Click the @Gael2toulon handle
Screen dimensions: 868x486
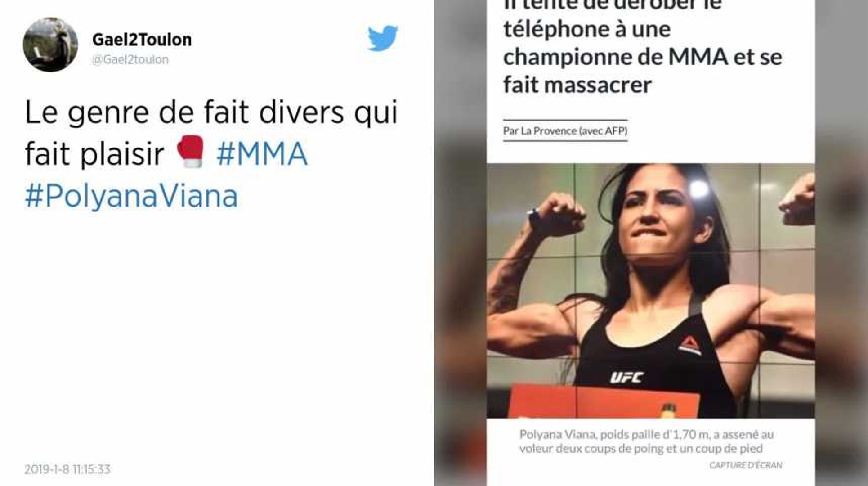click(130, 59)
